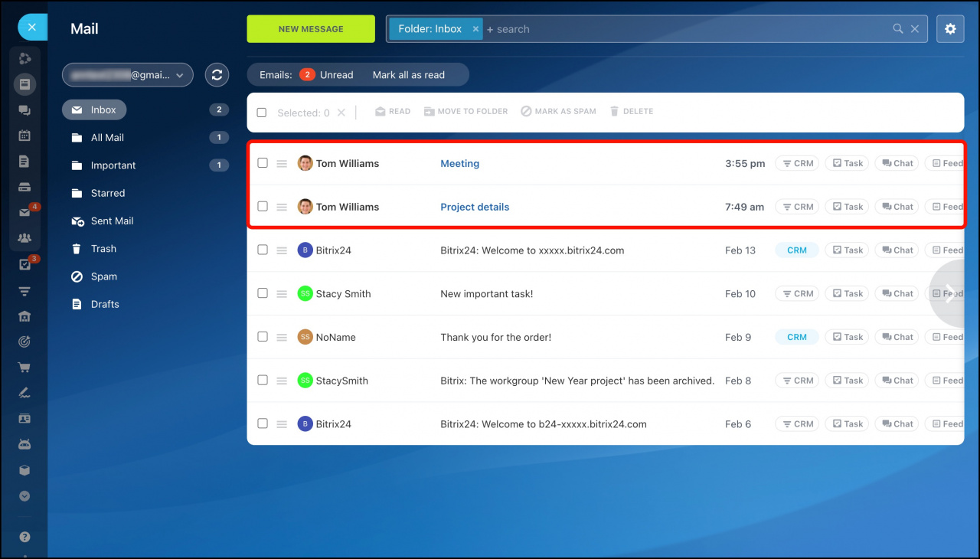Open the Inbox folder
Image resolution: width=980 pixels, height=559 pixels.
coord(94,110)
